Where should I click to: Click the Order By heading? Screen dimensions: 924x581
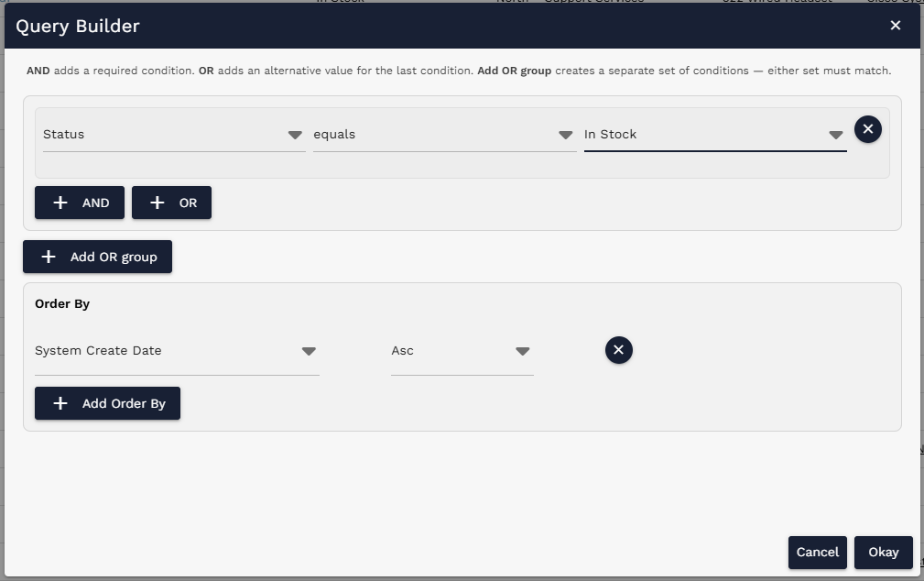[62, 303]
